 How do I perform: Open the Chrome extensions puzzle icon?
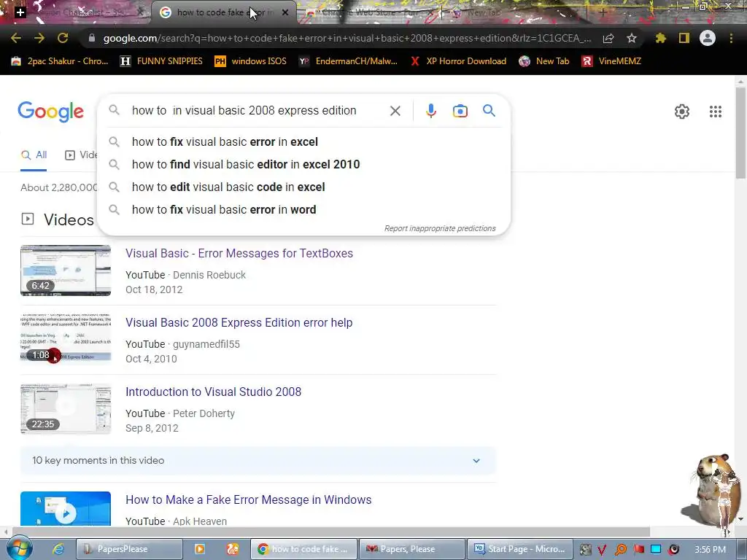coord(661,38)
